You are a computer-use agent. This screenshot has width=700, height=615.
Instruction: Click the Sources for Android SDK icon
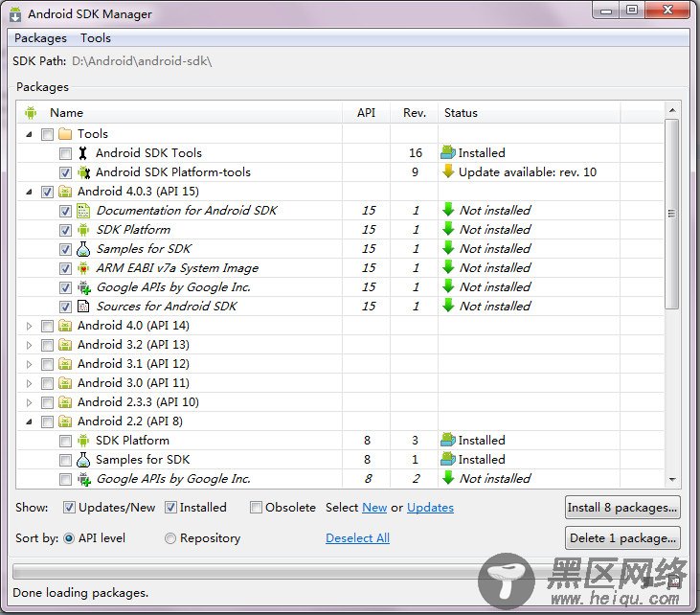click(x=83, y=307)
